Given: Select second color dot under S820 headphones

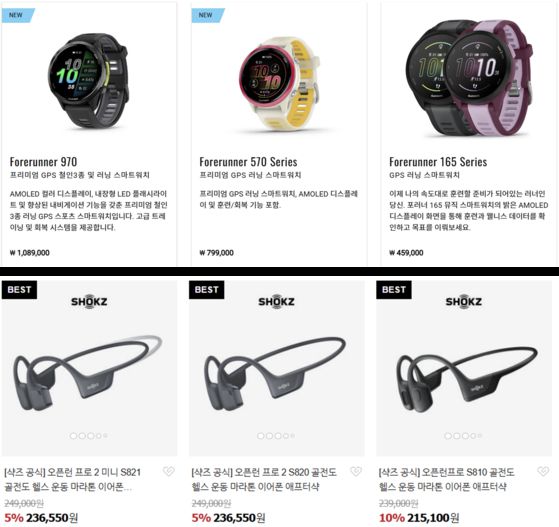Looking at the screenshot, I should tap(270, 436).
